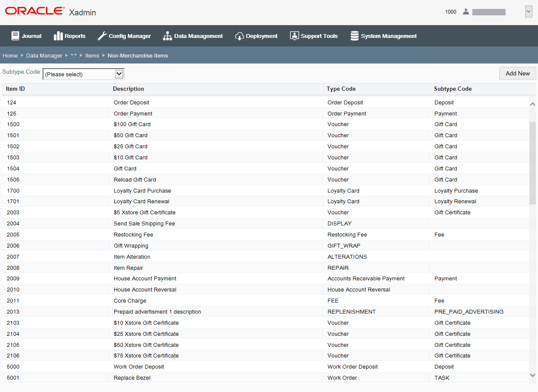The width and height of the screenshot is (538, 392).
Task: Select the $10 Xstore Gift Certificate row
Action: [x=265, y=323]
